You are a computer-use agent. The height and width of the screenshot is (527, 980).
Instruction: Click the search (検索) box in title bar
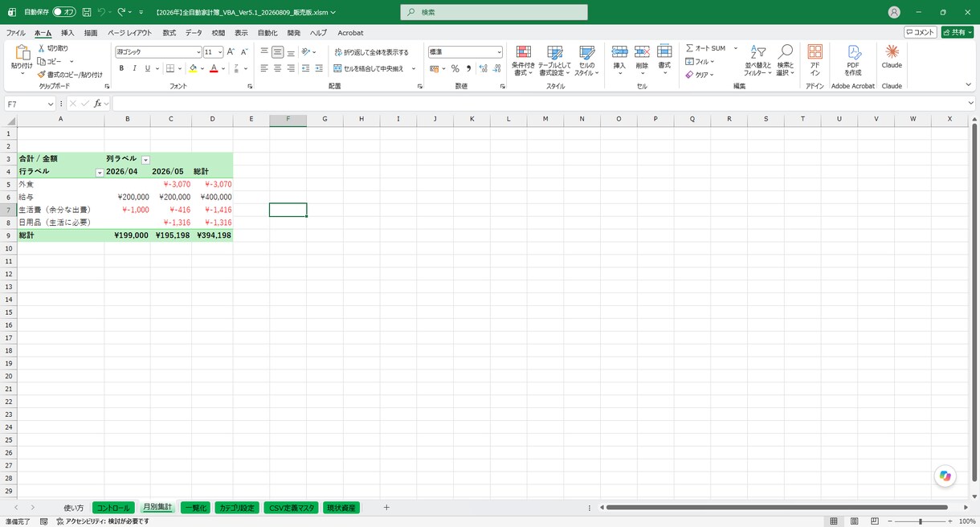click(494, 12)
